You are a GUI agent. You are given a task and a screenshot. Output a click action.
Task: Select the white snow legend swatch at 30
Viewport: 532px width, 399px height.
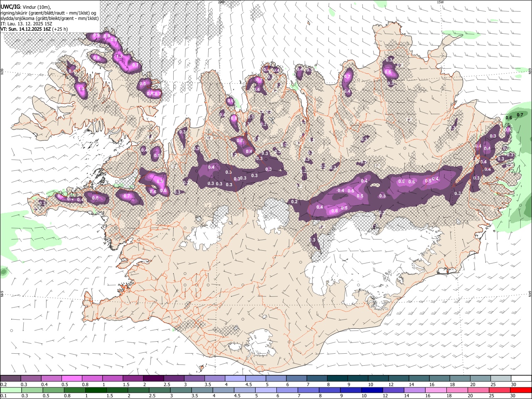(521, 379)
